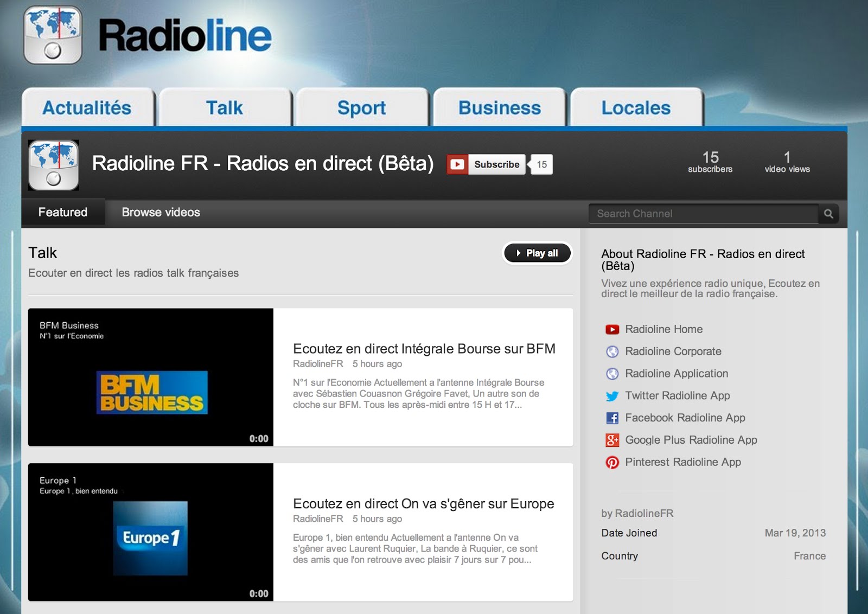Screen dimensions: 868x614
Task: Click the Google Plus icon
Action: point(612,440)
